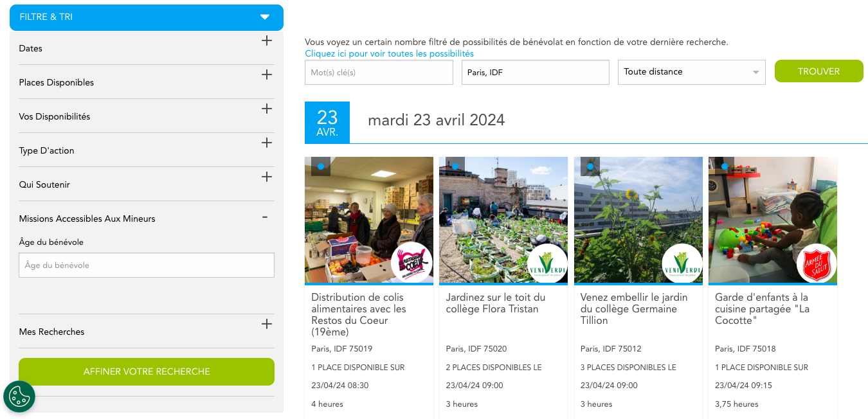Collapse Missions Accessibles Aux Mineurs section
868x419 pixels.
[264, 218]
